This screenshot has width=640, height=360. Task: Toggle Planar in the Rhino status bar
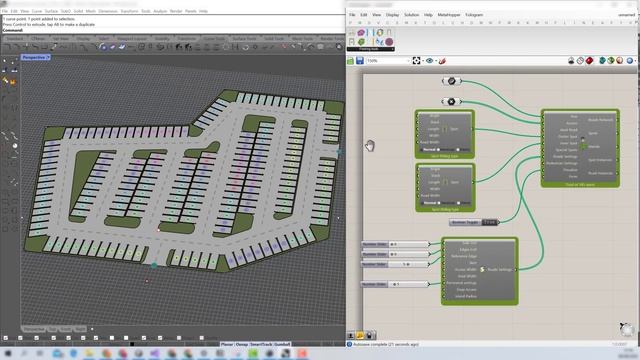point(227,344)
